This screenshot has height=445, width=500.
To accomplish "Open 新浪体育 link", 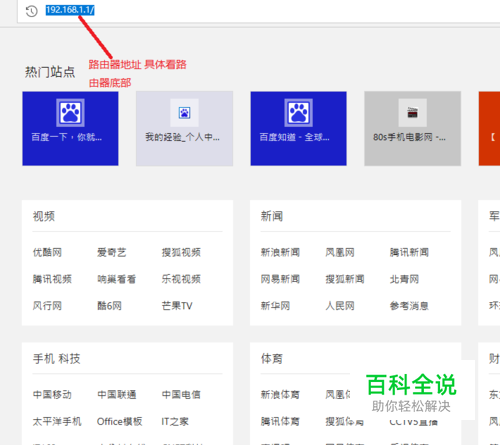I will pyautogui.click(x=280, y=395).
